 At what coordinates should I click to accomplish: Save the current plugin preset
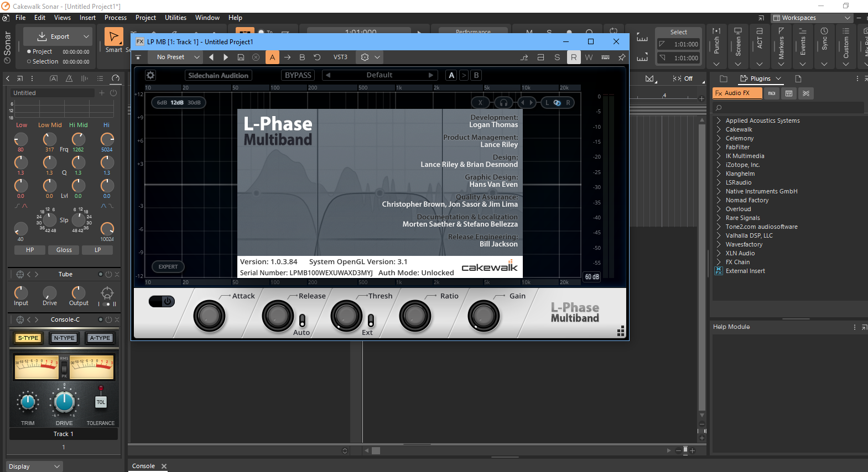(241, 57)
